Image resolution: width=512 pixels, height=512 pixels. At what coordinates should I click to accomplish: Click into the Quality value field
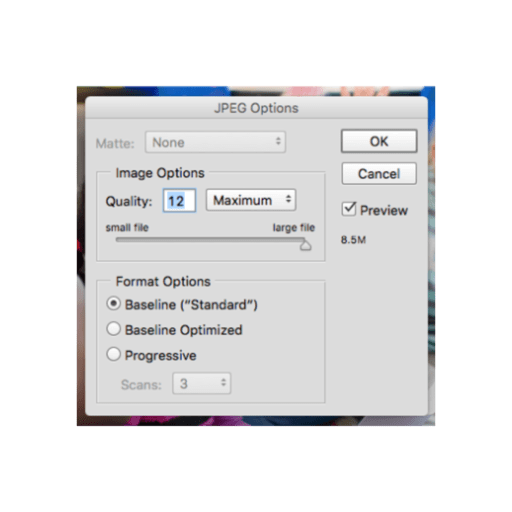click(179, 201)
